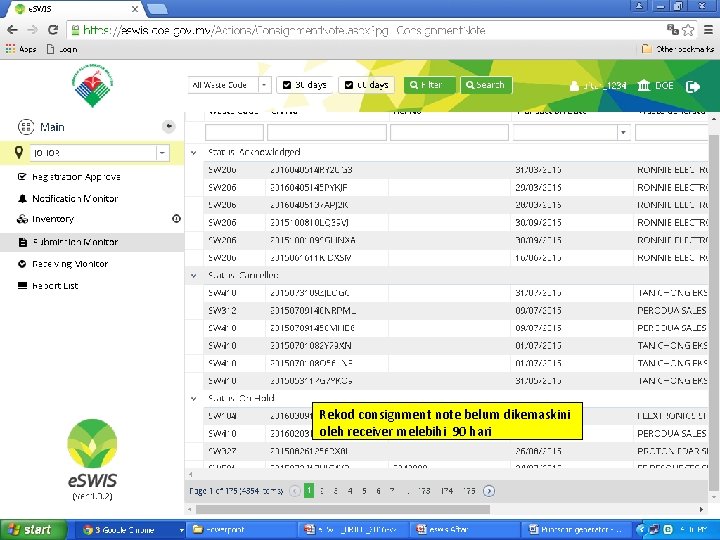Go to next page arrow
Image resolution: width=720 pixels, height=540 pixels.
click(x=489, y=491)
